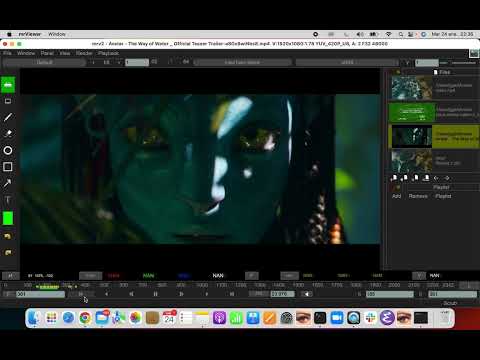Open the HSV color model dropdown
Viewport: 480px width, 360px height.
[289, 276]
